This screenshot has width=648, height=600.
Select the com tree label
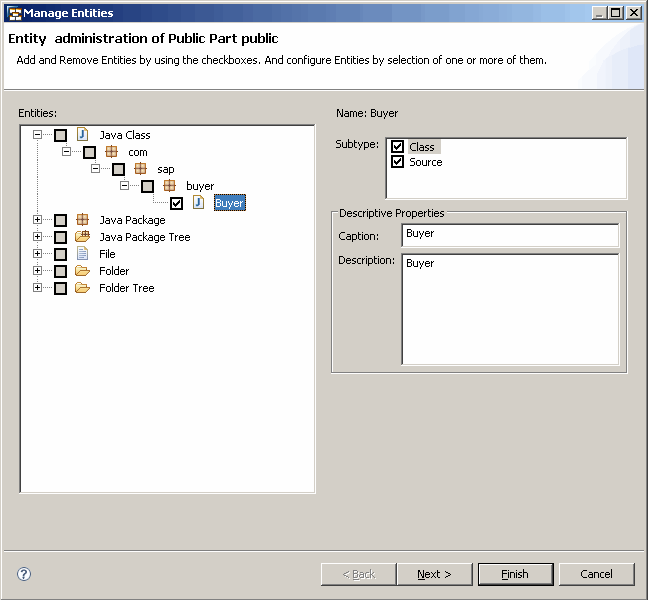pyautogui.click(x=138, y=152)
